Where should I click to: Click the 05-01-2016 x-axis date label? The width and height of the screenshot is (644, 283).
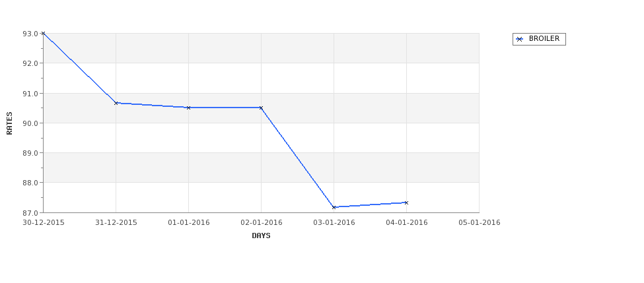(x=480, y=223)
